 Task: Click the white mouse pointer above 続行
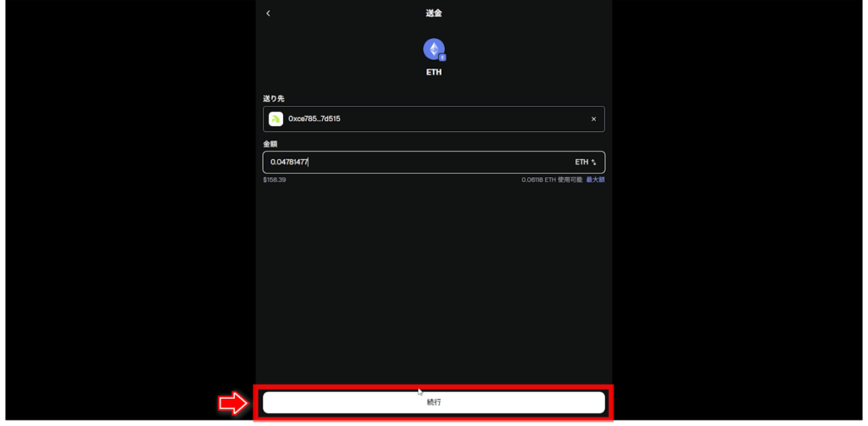coord(420,391)
